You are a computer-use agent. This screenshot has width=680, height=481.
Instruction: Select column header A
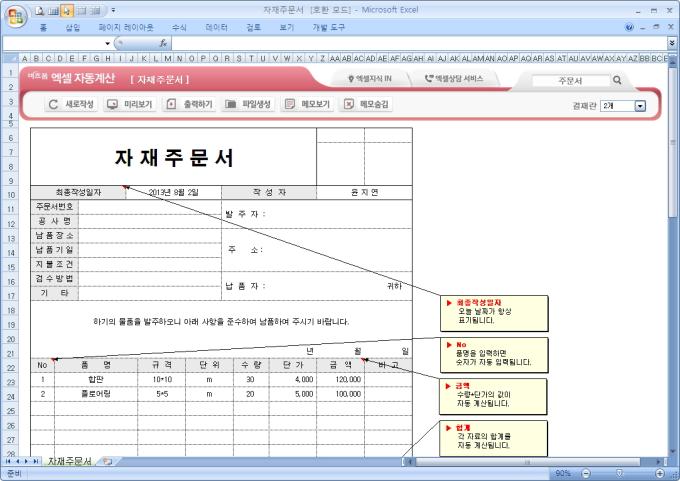[x=24, y=58]
